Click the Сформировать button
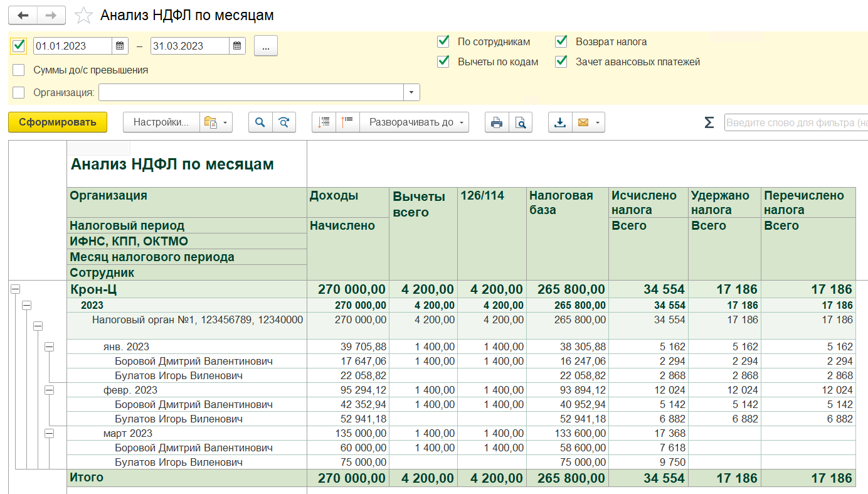Image resolution: width=868 pixels, height=494 pixels. coord(58,122)
